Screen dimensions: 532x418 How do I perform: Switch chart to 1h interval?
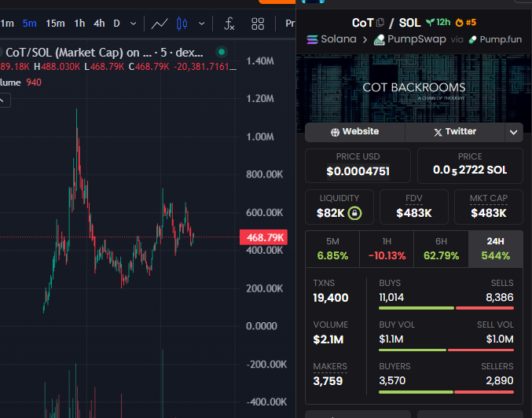(x=79, y=24)
